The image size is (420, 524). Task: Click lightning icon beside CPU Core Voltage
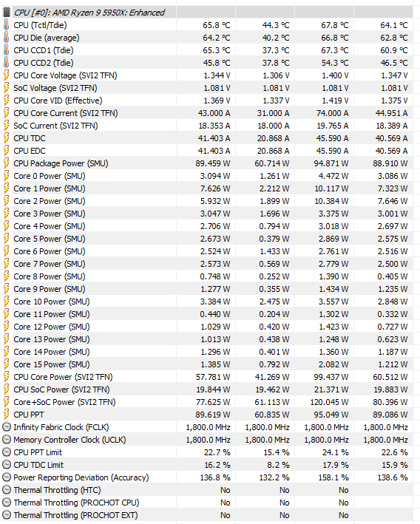6,75
